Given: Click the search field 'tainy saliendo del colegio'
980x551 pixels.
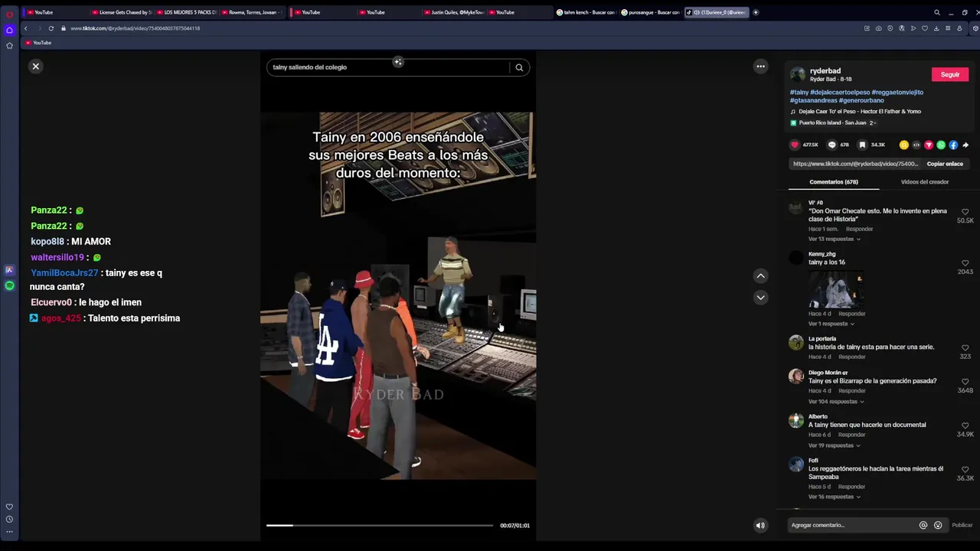Looking at the screenshot, I should (389, 67).
